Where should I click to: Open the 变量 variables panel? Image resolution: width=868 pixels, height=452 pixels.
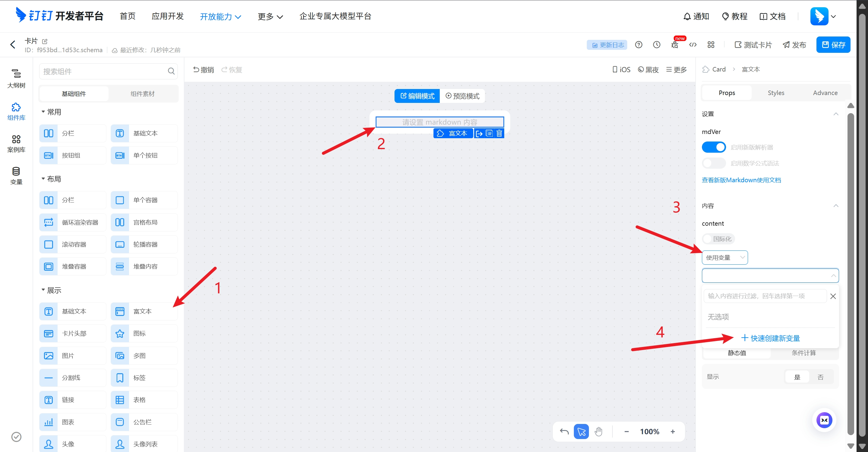pos(16,175)
